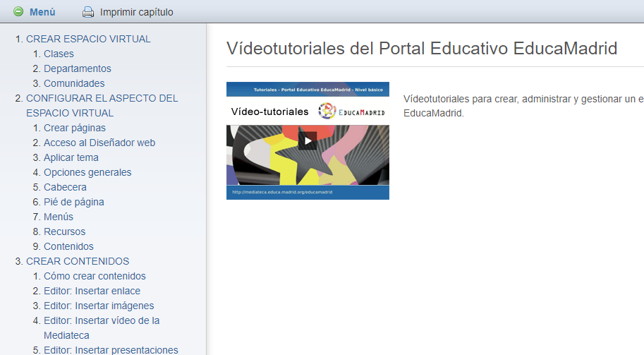644x355 pixels.
Task: Go to Editor: Insertar presentaciones
Action: tap(111, 350)
